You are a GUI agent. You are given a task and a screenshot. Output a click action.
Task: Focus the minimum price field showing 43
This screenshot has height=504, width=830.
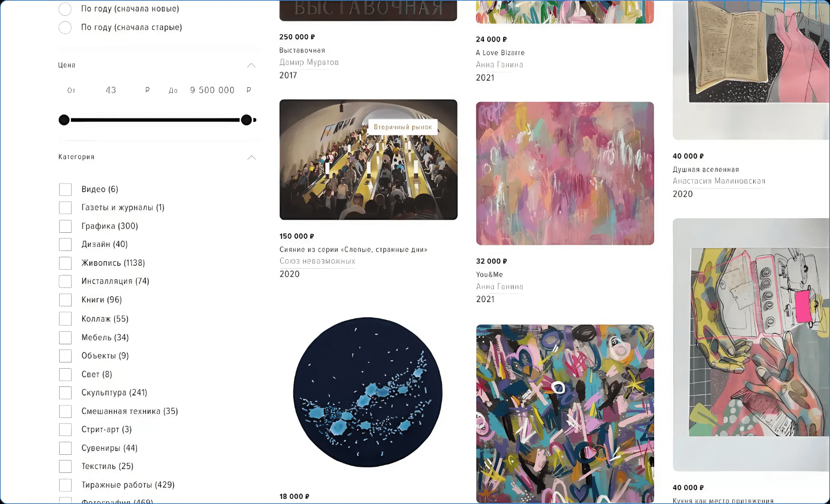coord(111,90)
